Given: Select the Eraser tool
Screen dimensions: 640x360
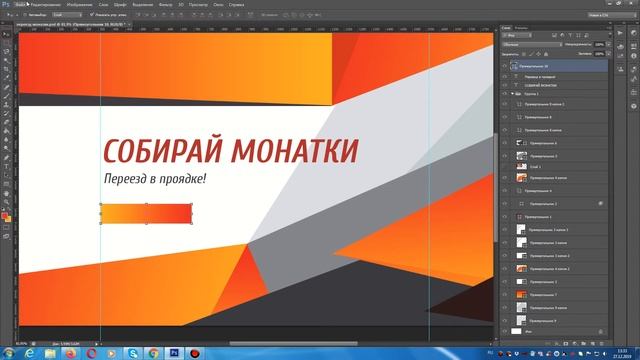Looking at the screenshot, I should click(x=6, y=122).
